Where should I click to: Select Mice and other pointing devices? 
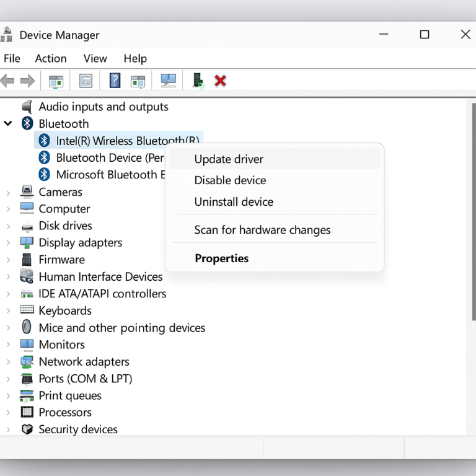tap(121, 328)
